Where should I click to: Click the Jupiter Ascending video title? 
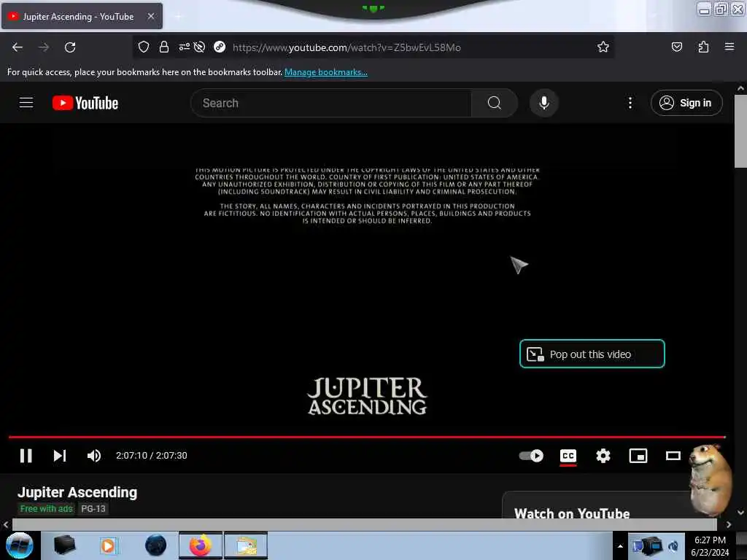pos(77,492)
